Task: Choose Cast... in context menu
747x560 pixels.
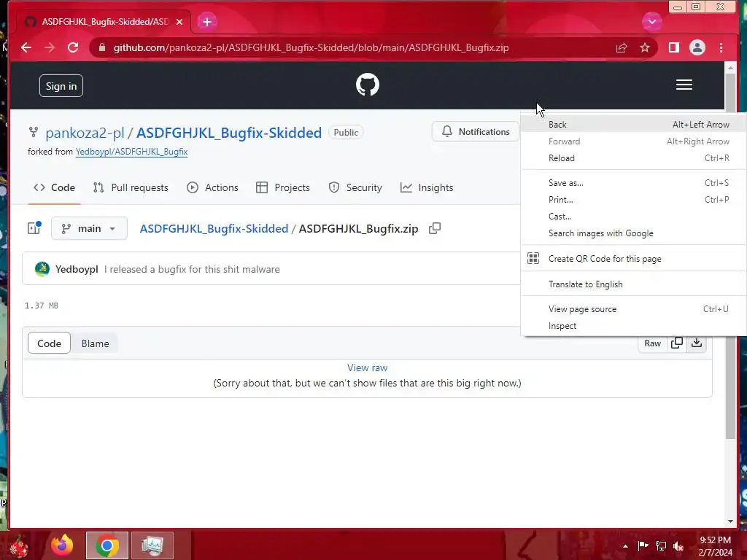Action: (x=634, y=216)
